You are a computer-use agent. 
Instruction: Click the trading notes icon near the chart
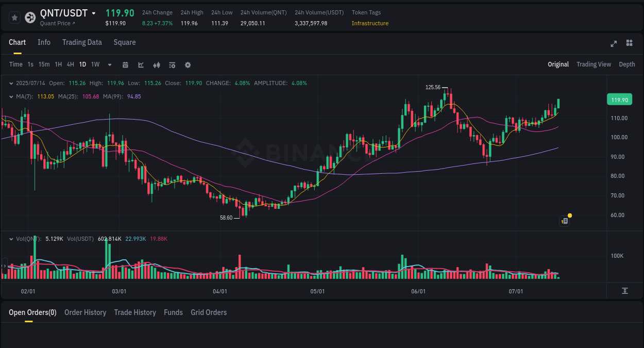[x=564, y=221]
